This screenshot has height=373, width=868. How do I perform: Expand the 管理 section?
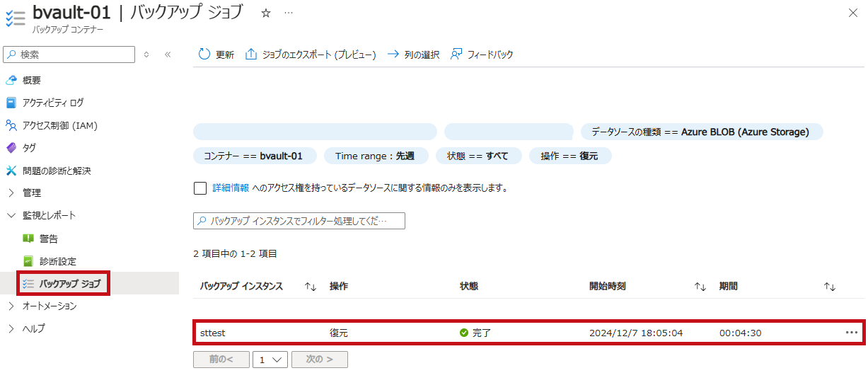coord(11,193)
